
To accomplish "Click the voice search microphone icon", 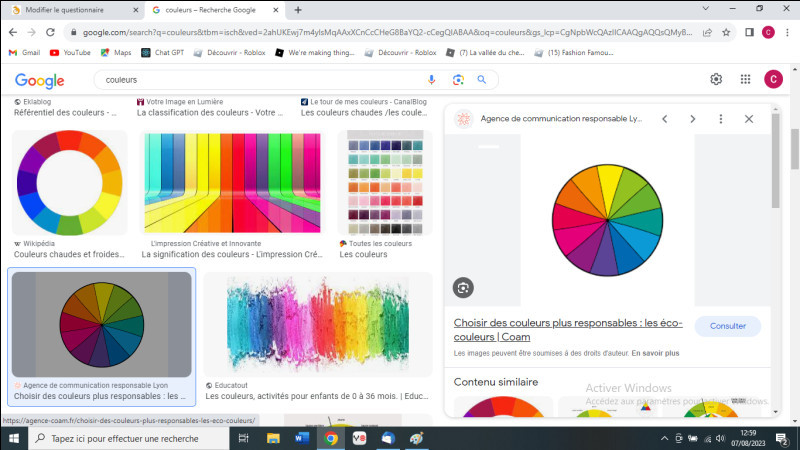I will (x=432, y=80).
